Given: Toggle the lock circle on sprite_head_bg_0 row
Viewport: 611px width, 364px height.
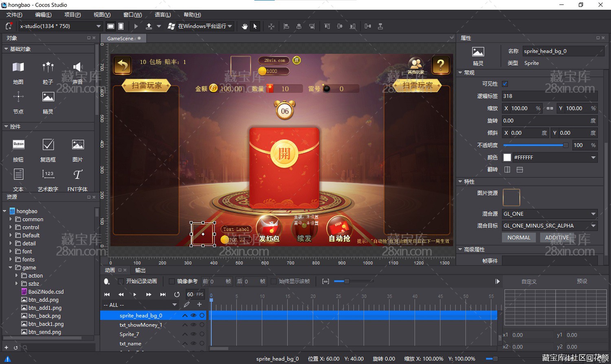Looking at the screenshot, I should 202,316.
